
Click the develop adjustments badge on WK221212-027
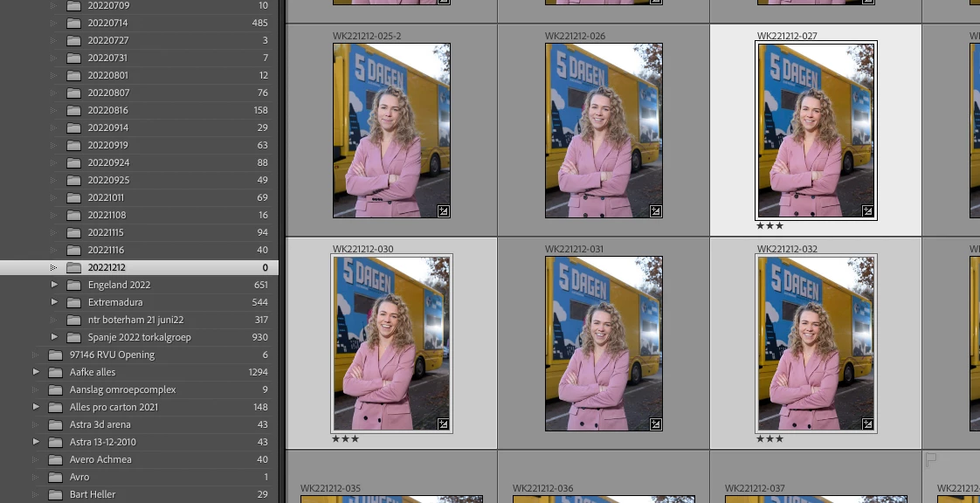pos(867,211)
